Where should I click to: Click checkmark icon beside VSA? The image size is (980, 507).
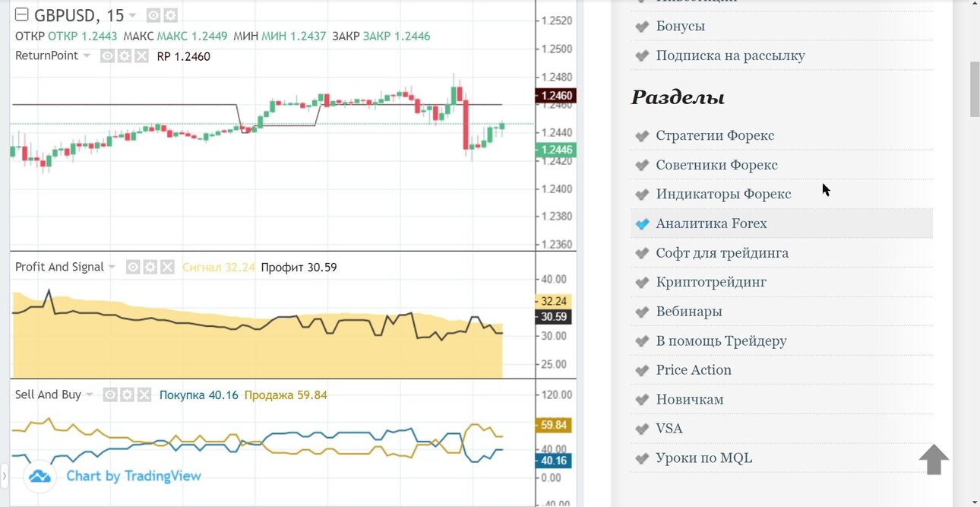coord(643,429)
